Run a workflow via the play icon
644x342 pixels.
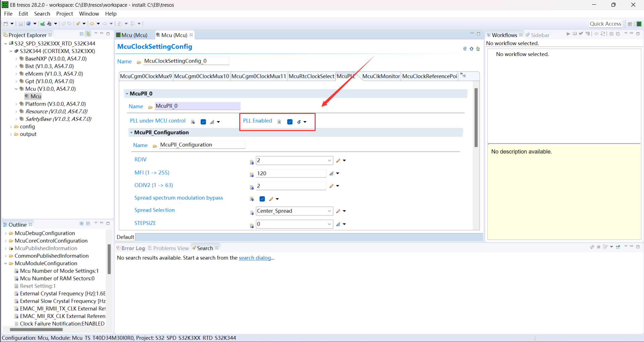568,34
